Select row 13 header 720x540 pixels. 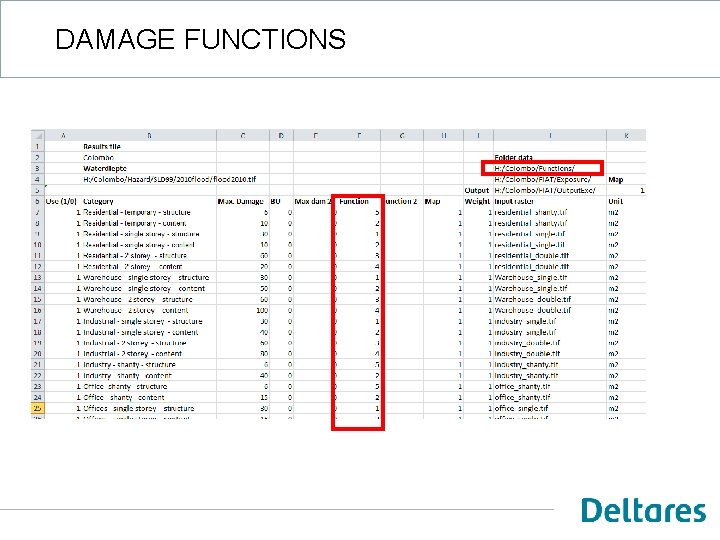click(x=37, y=277)
